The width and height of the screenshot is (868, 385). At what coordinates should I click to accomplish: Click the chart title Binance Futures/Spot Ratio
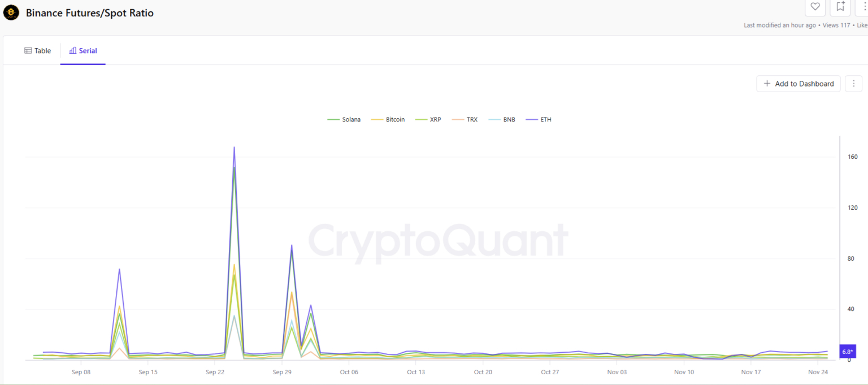[x=89, y=12]
